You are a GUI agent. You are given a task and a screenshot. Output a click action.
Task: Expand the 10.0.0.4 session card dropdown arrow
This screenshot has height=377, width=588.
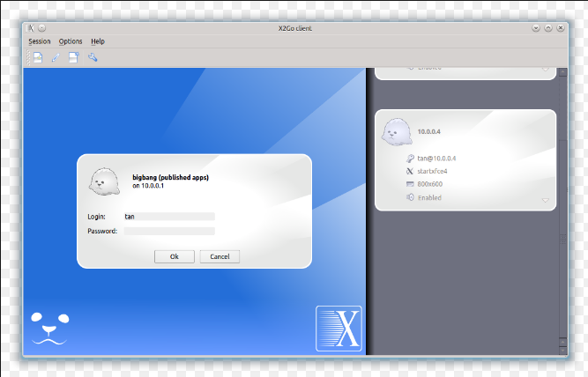pyautogui.click(x=546, y=201)
